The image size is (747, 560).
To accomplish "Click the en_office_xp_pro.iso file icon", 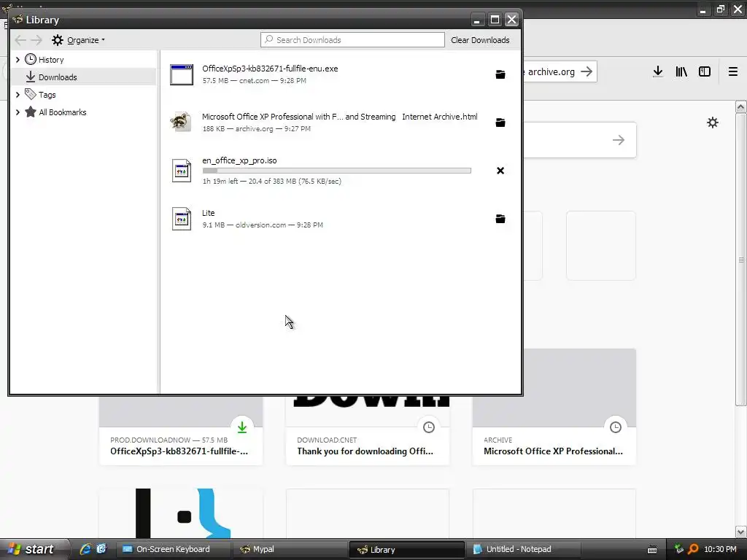I will pyautogui.click(x=182, y=171).
